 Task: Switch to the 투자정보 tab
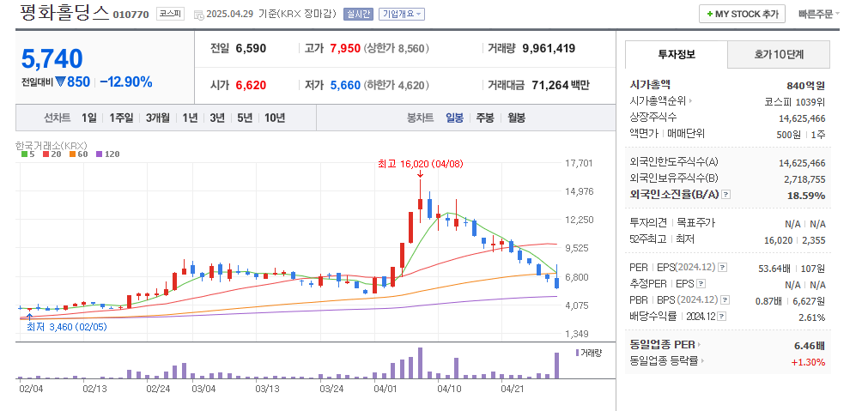coord(677,54)
